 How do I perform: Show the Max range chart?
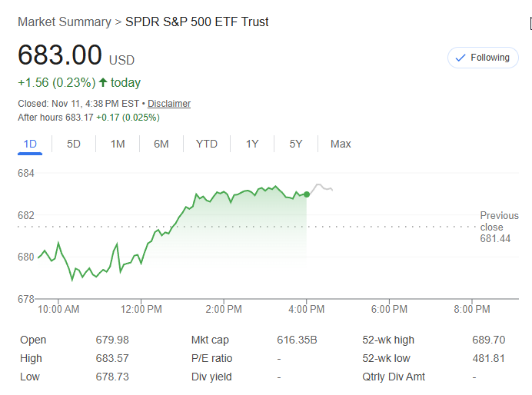[x=341, y=144]
